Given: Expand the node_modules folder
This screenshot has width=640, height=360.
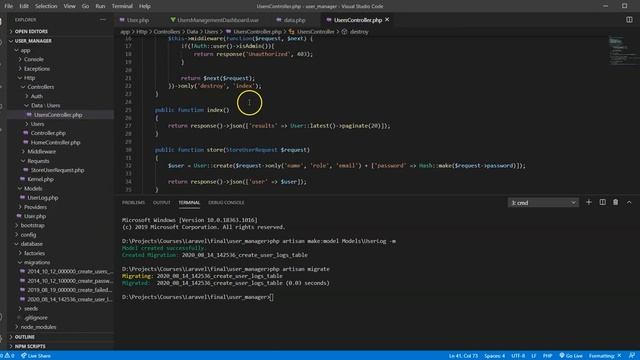Looking at the screenshot, I should pos(38,327).
